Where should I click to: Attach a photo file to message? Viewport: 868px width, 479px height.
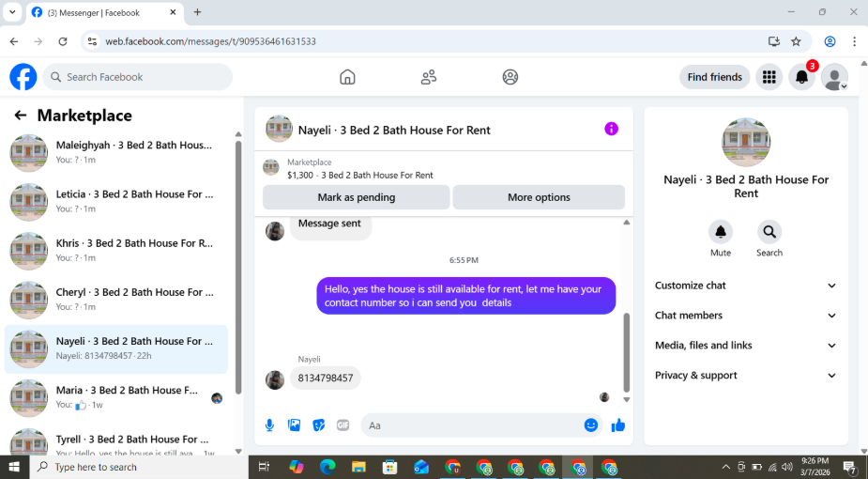point(294,425)
